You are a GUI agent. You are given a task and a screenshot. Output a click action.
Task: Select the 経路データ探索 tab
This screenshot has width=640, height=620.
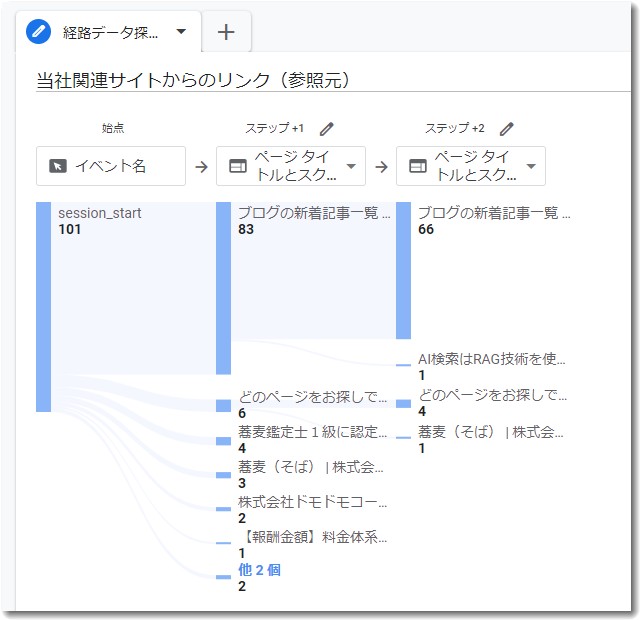(x=110, y=32)
